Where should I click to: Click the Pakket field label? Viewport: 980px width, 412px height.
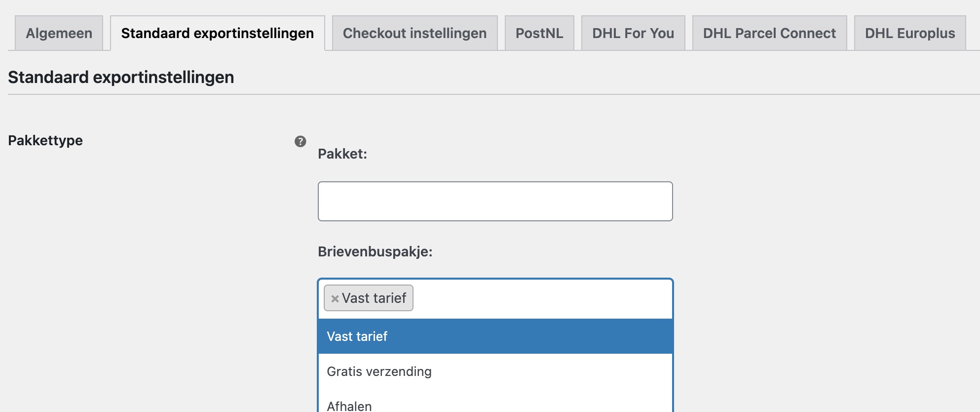pos(341,154)
